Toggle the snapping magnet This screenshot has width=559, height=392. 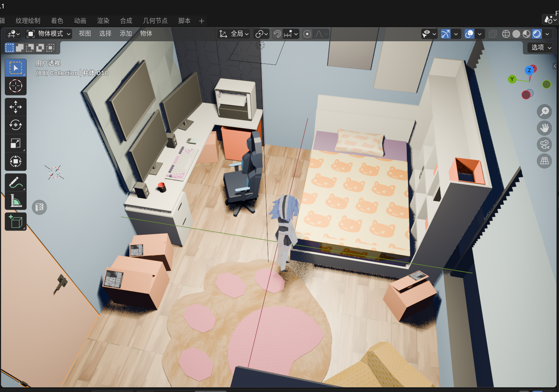[x=277, y=34]
